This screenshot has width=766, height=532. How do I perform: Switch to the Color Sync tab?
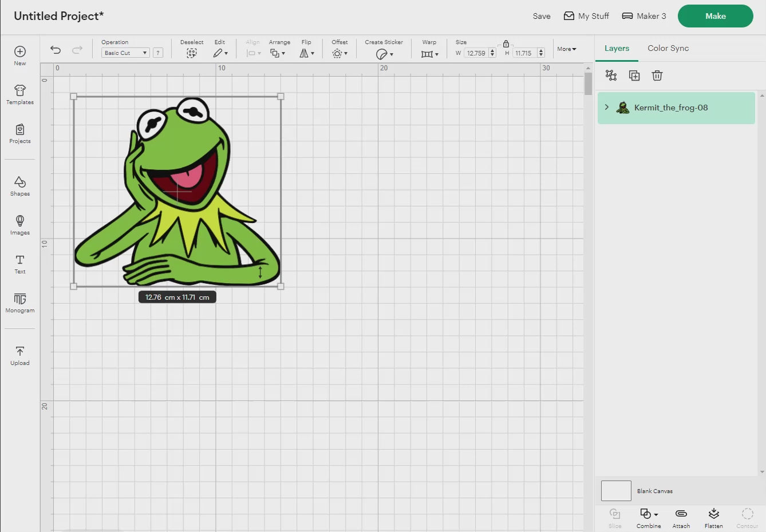pos(668,48)
